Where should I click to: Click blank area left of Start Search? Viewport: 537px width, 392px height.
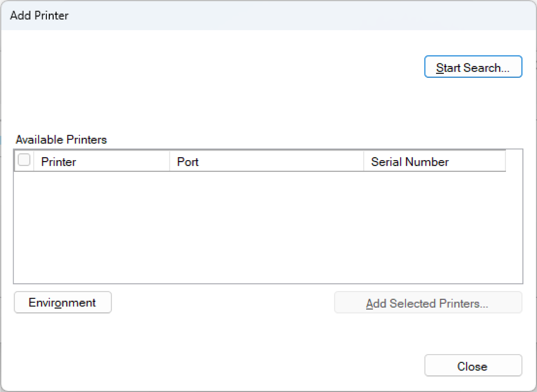(217, 67)
